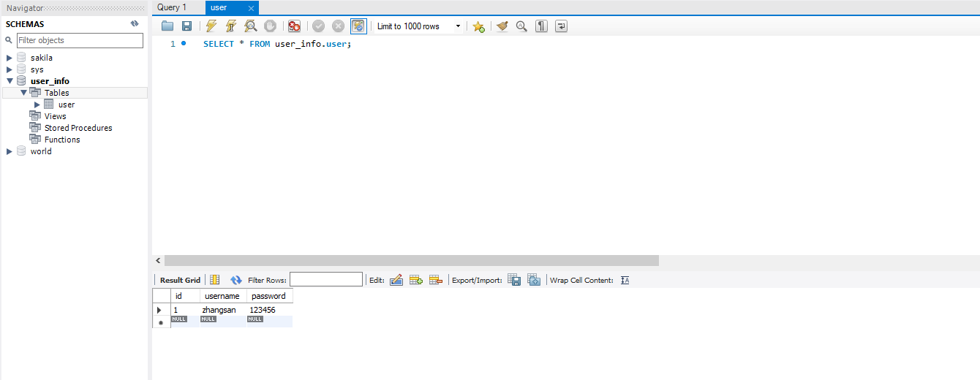Image resolution: width=980 pixels, height=380 pixels.
Task: Click the Filter objects search field
Action: tap(80, 40)
